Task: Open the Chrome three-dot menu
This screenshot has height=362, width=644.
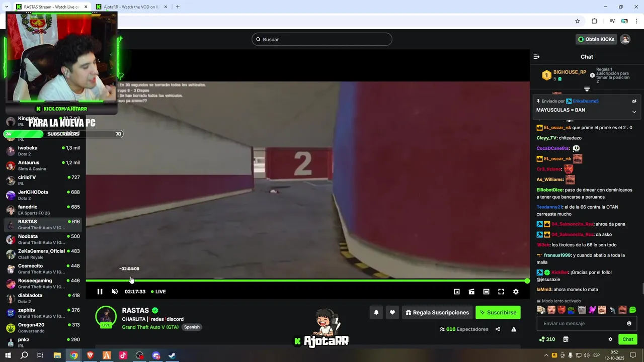Action: (x=637, y=21)
